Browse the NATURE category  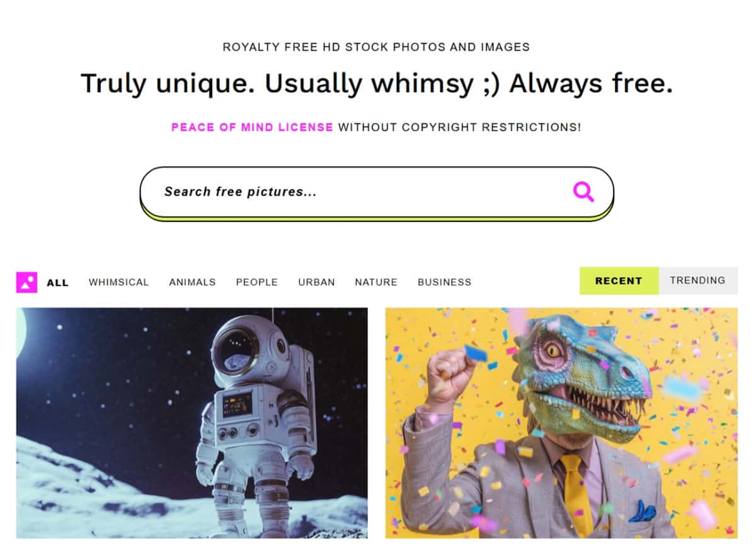(376, 282)
